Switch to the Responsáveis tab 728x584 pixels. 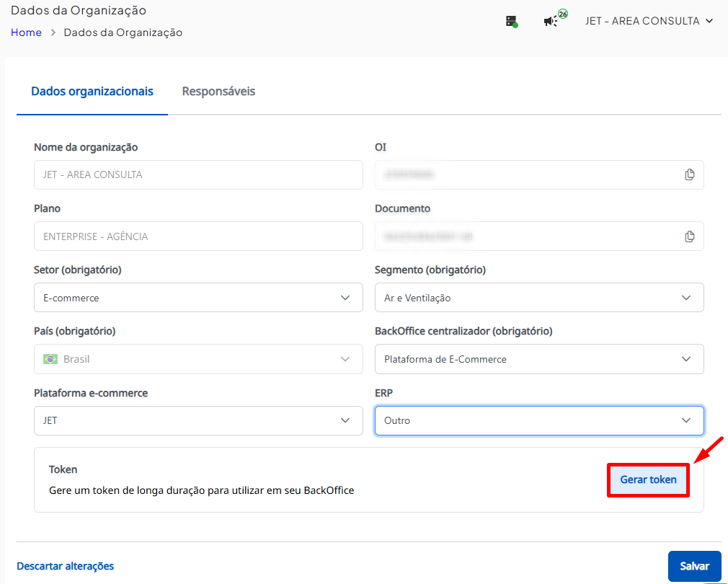tap(218, 92)
